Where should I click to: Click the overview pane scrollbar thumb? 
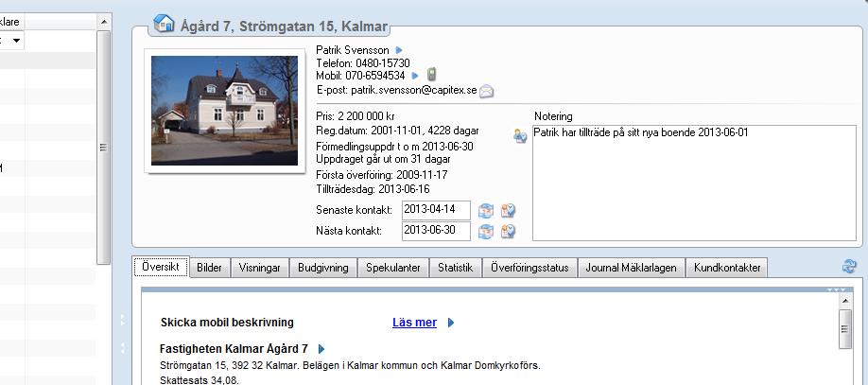[x=845, y=329]
